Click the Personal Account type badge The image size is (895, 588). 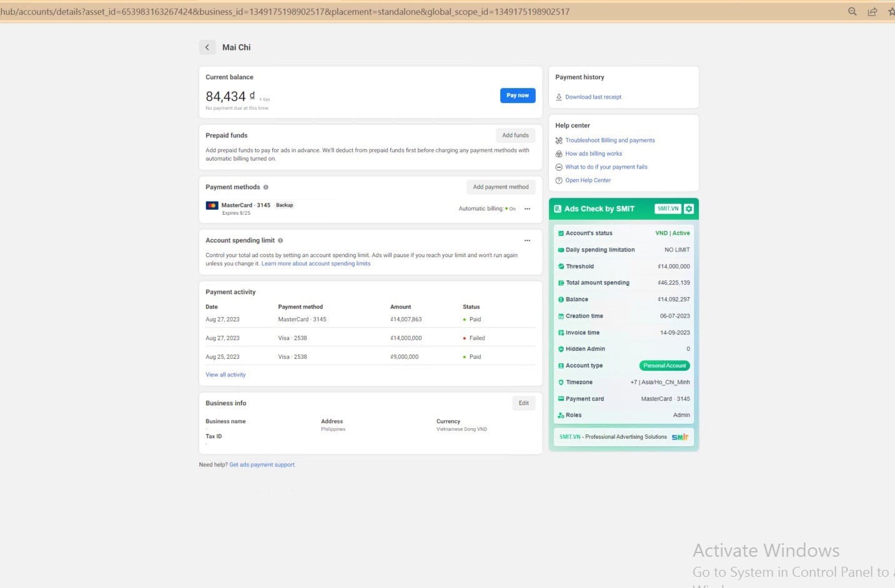(665, 366)
